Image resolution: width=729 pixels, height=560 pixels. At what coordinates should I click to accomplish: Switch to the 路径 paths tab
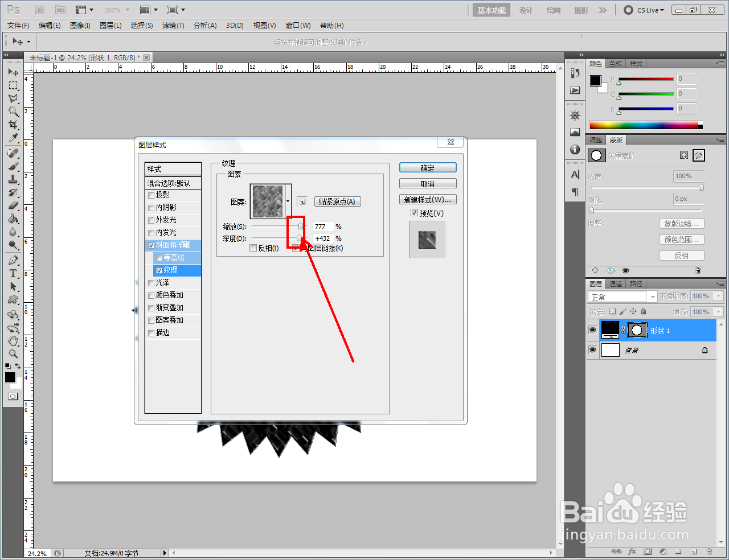point(636,284)
